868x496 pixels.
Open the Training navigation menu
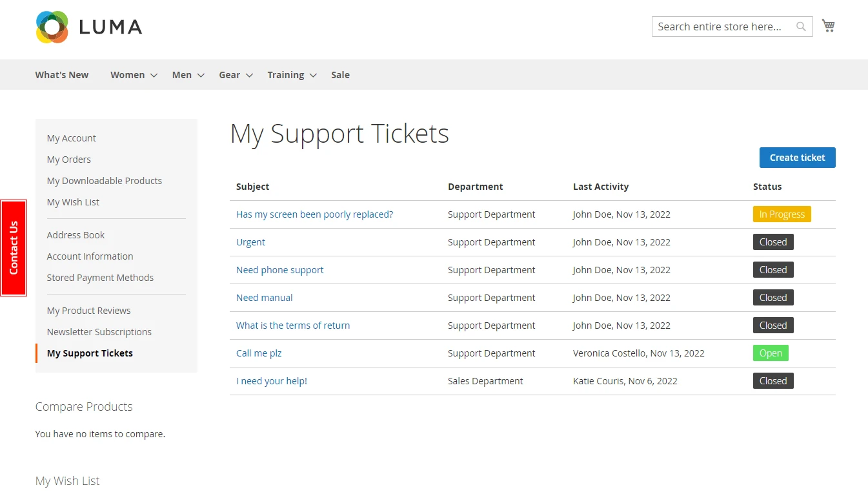pyautogui.click(x=292, y=75)
